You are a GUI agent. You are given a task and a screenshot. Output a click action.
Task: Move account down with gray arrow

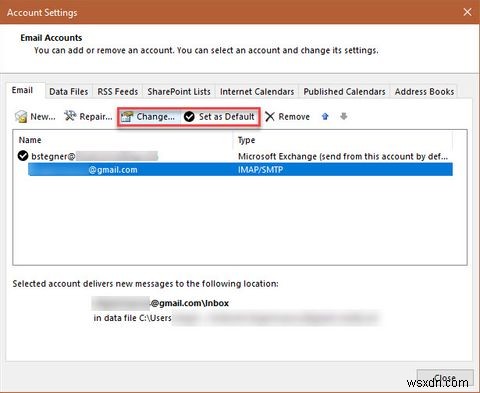click(344, 116)
